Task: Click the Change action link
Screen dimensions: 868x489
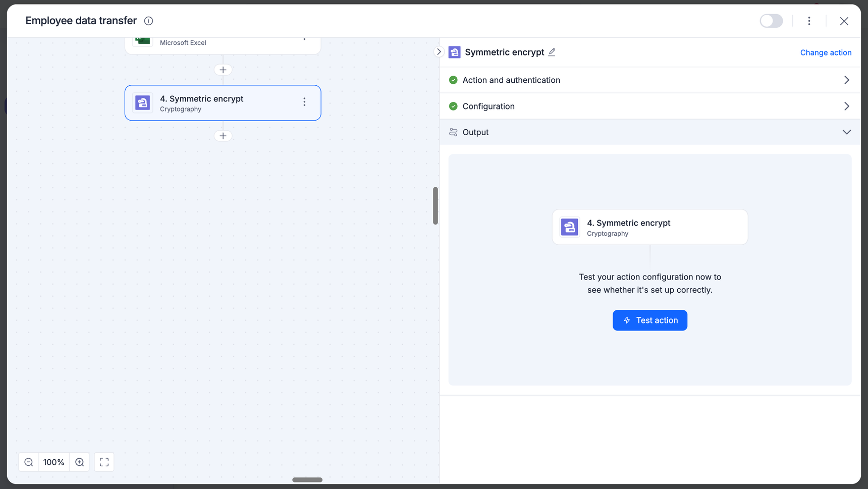Action: click(826, 52)
